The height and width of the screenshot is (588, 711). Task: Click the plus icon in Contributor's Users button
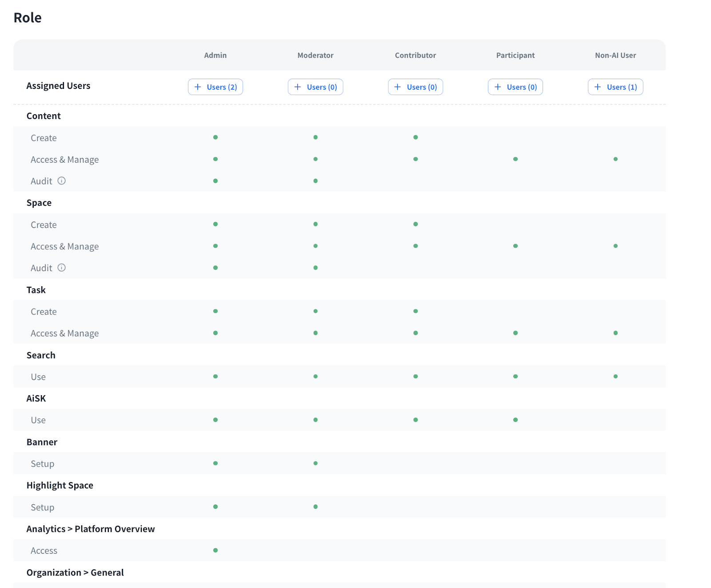pos(398,87)
